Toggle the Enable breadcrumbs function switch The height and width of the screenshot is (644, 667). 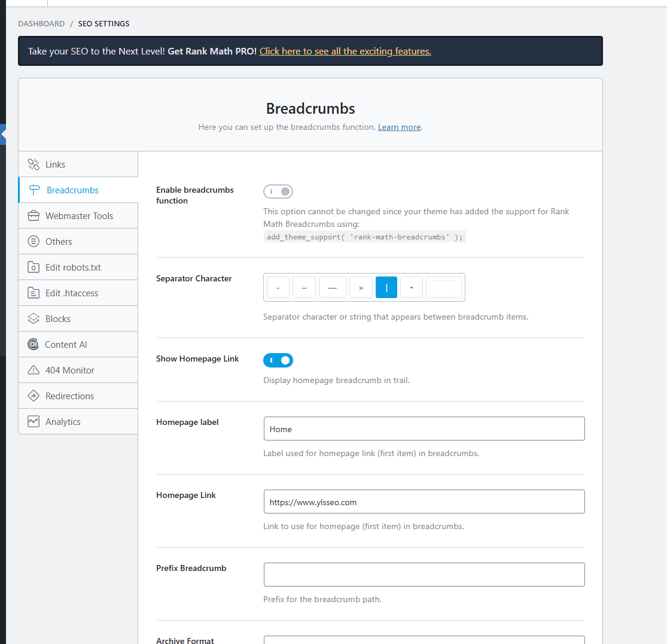(278, 192)
